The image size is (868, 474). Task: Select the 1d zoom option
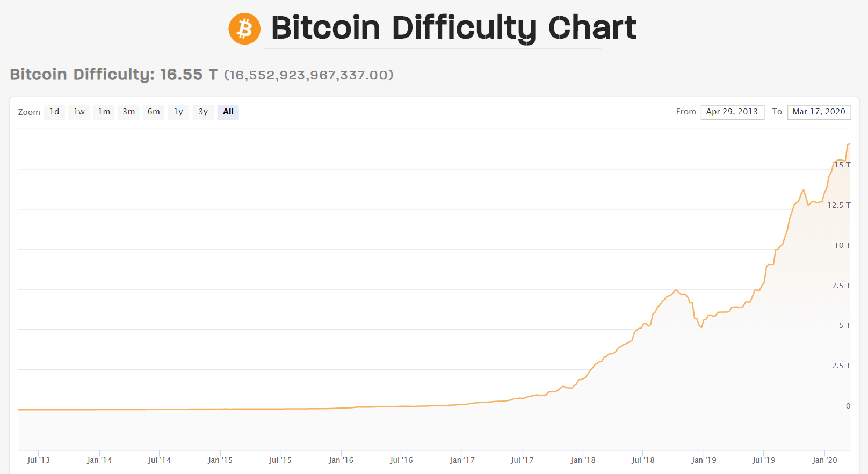tap(54, 112)
